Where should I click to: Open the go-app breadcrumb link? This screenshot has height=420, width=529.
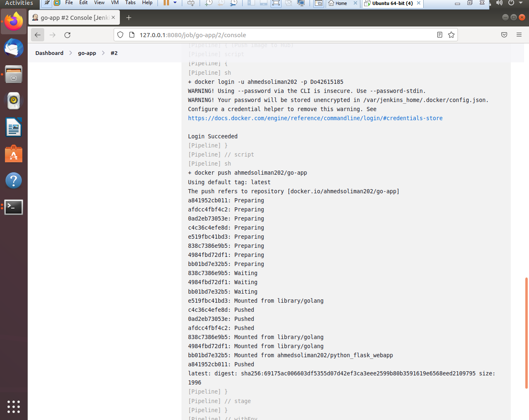87,53
